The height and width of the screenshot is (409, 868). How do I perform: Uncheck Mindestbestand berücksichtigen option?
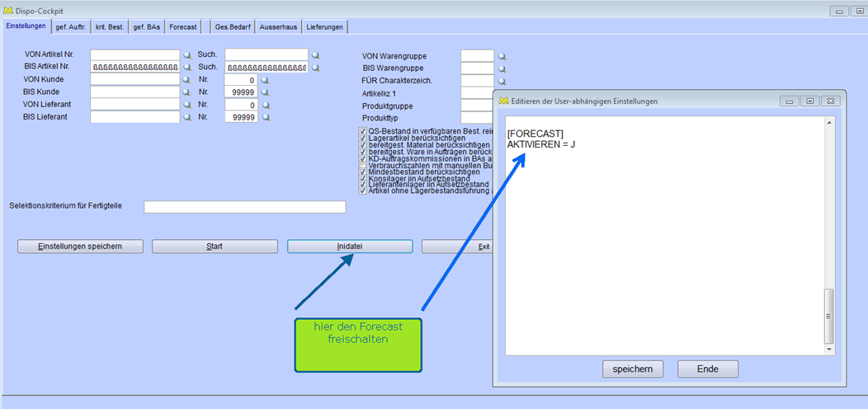click(x=363, y=172)
